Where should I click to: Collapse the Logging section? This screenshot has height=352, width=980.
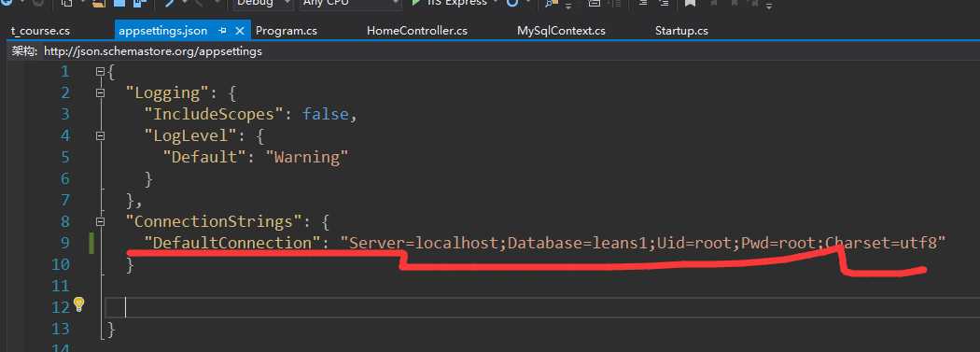100,93
